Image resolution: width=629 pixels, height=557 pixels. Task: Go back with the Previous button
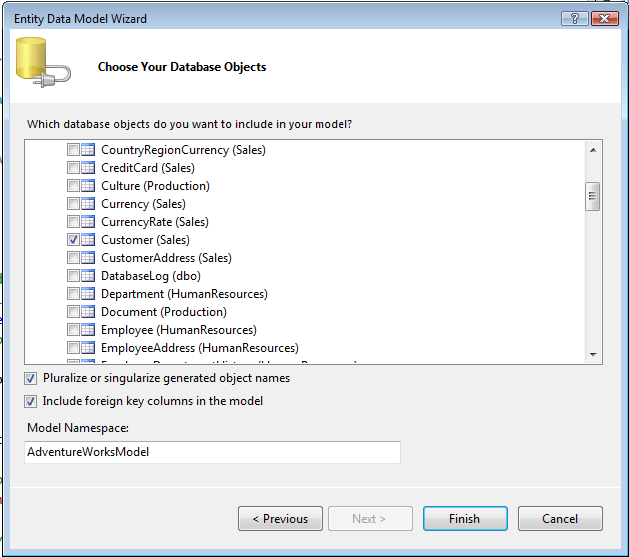(280, 519)
